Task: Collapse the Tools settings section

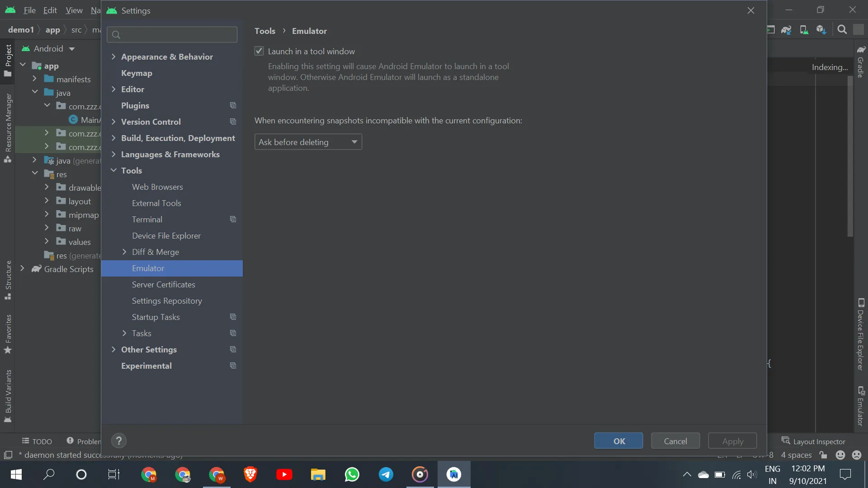Action: 113,171
